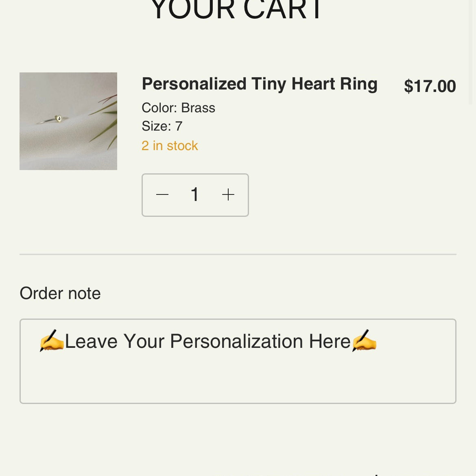Image resolution: width=476 pixels, height=476 pixels.
Task: Click the Color: Brass variant text
Action: pos(178,108)
